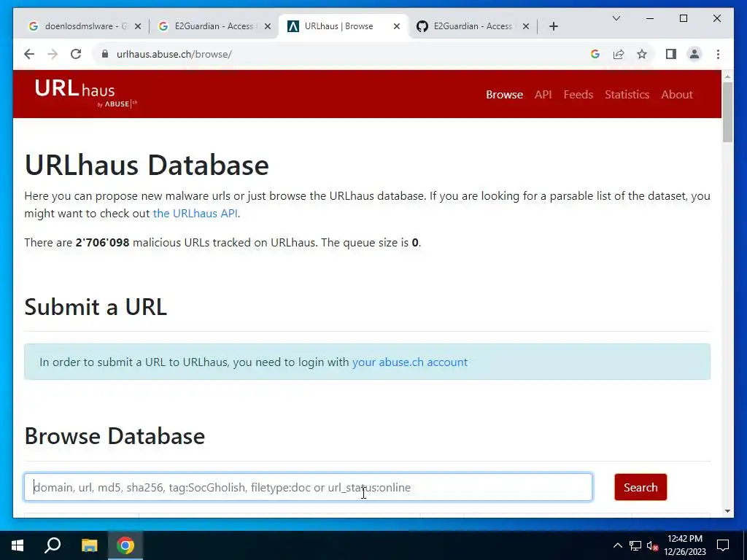Follow 'the URLhaus API' link
The width and height of the screenshot is (747, 560).
point(195,214)
